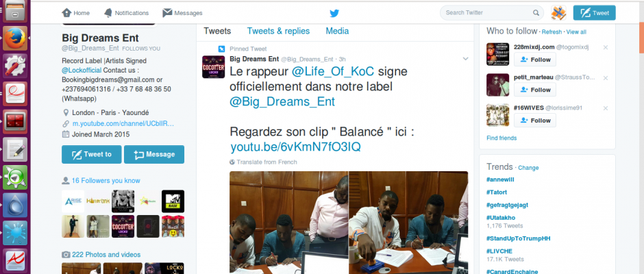Launch Firefox from the Ubuntu dock

point(15,39)
